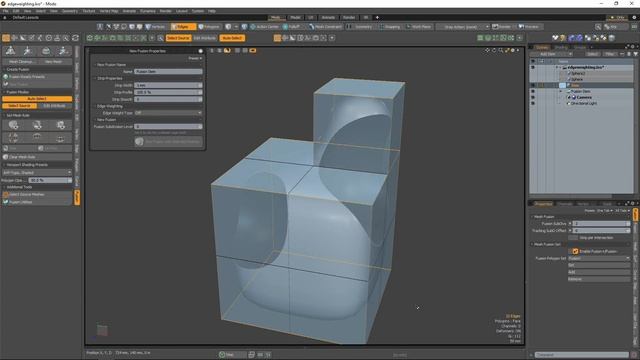Open the Help menu
The height and width of the screenshot is (360, 640).
(x=212, y=11)
